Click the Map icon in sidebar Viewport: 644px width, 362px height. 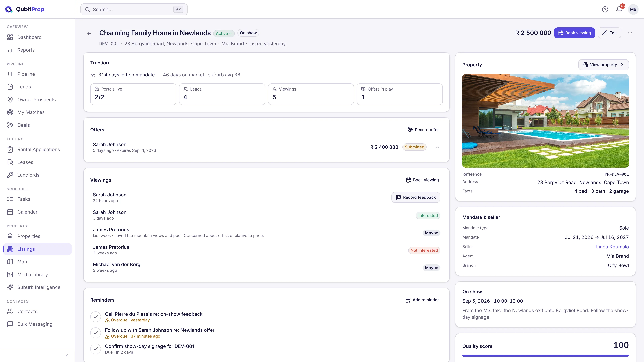tap(10, 262)
